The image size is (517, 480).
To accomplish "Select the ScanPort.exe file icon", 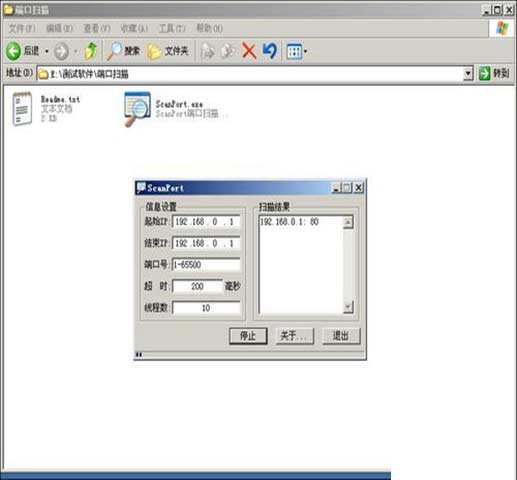I will [137, 109].
